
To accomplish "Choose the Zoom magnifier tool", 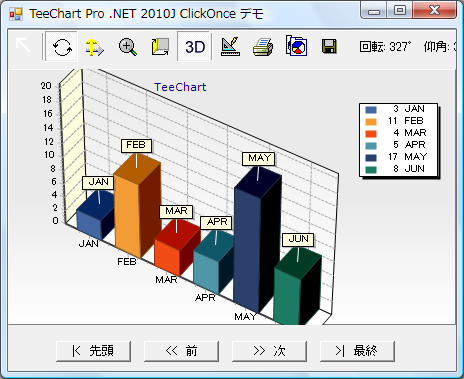I will tap(128, 47).
